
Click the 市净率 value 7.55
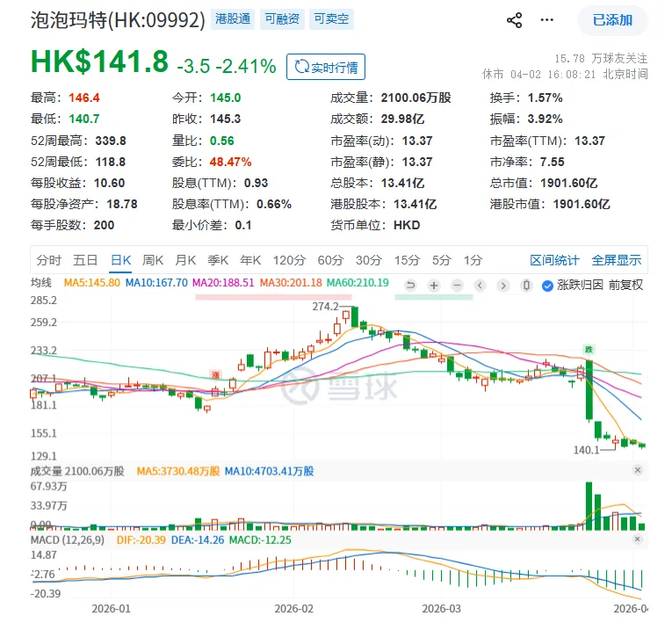coord(552,162)
